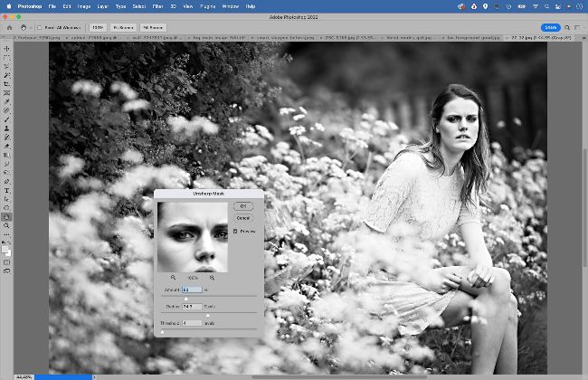The width and height of the screenshot is (588, 380).
Task: Zoom out the Unsharp Mask preview
Action: pyautogui.click(x=174, y=277)
